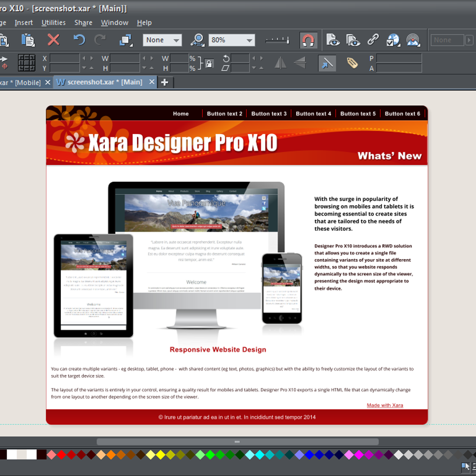Delete selection with the red X icon

click(x=53, y=40)
